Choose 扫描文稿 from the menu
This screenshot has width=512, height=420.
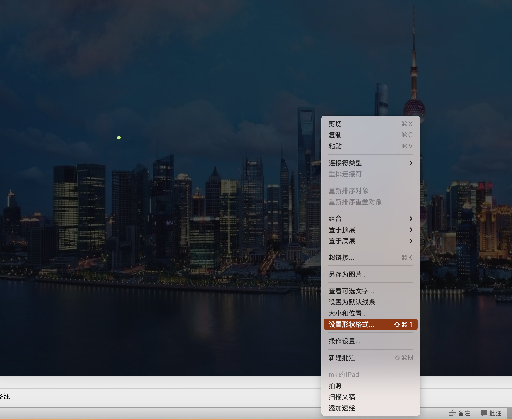(342, 397)
